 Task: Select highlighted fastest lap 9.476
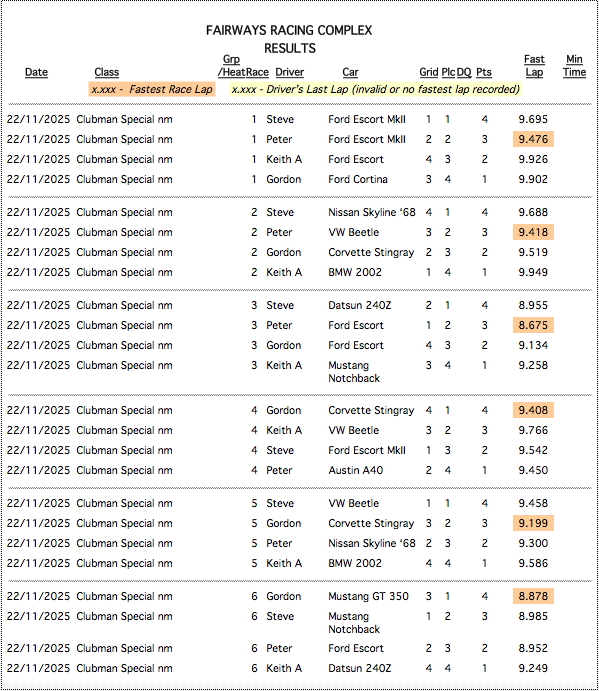tap(533, 139)
